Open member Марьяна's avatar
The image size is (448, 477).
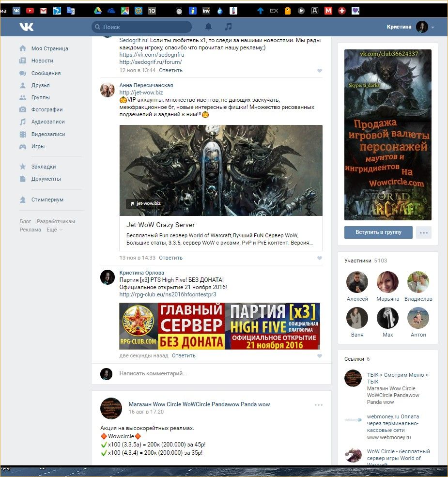coord(387,282)
